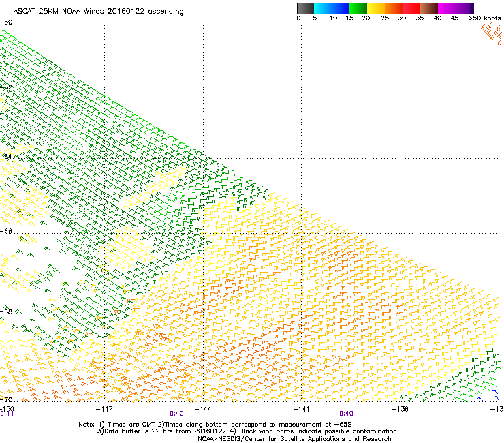Screen dimensions: 504x443
Task: Click the '9:40' time between -147 and -144
Action: [177, 414]
